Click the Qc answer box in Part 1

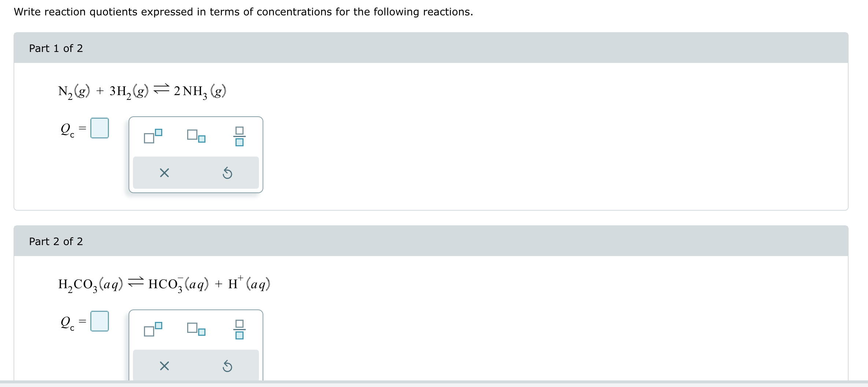100,128
